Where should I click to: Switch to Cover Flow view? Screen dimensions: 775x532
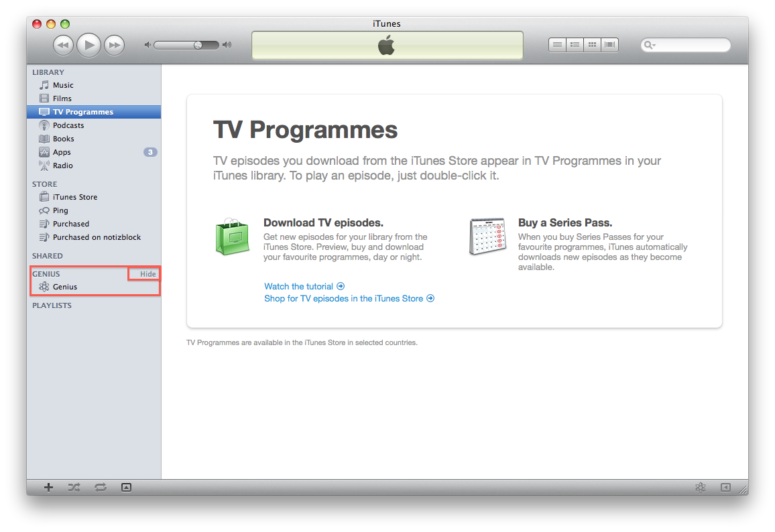point(610,45)
